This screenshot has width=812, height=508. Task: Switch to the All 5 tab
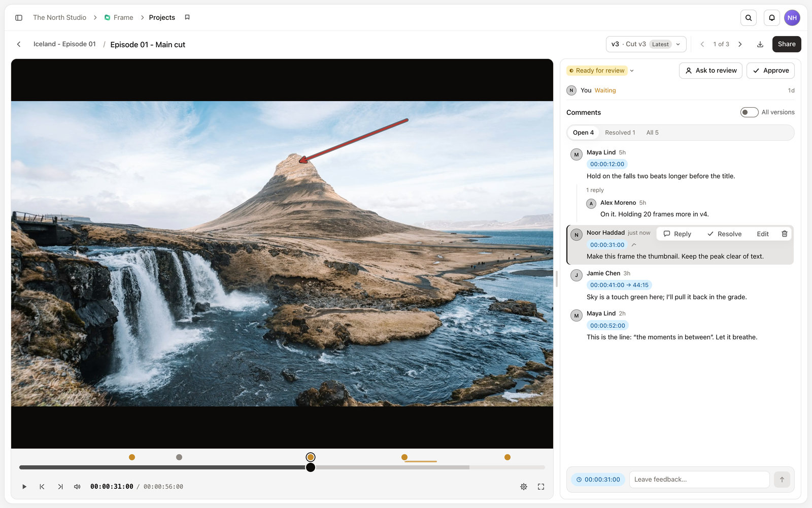652,133
